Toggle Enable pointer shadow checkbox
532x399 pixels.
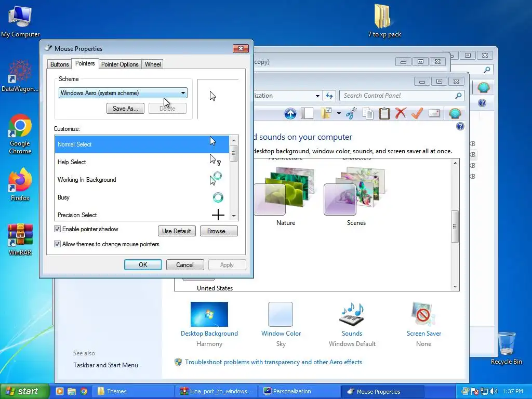[x=57, y=229]
